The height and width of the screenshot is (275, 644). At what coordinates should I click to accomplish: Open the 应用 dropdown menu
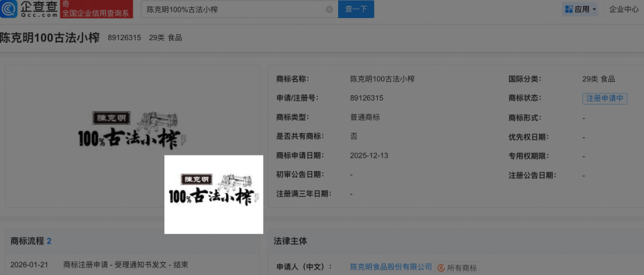pos(581,9)
